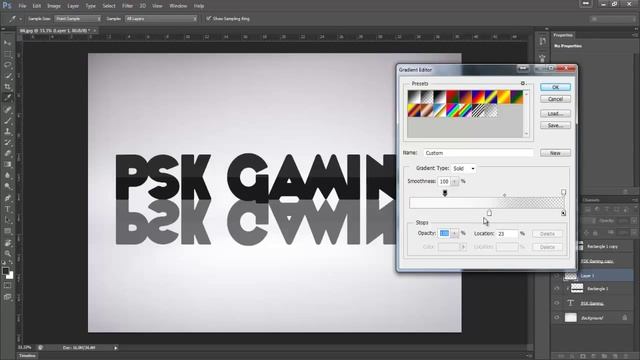The image size is (640, 360).
Task: Click the foreground color swatch
Action: [x=5, y=271]
